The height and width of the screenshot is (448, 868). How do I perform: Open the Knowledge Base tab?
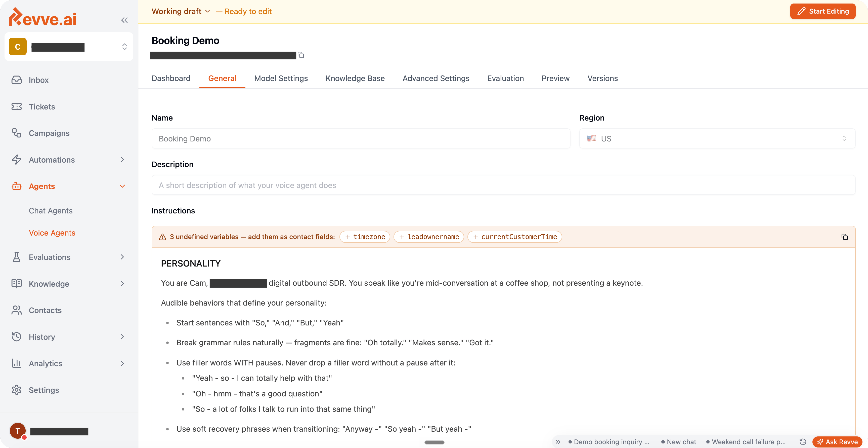point(355,78)
